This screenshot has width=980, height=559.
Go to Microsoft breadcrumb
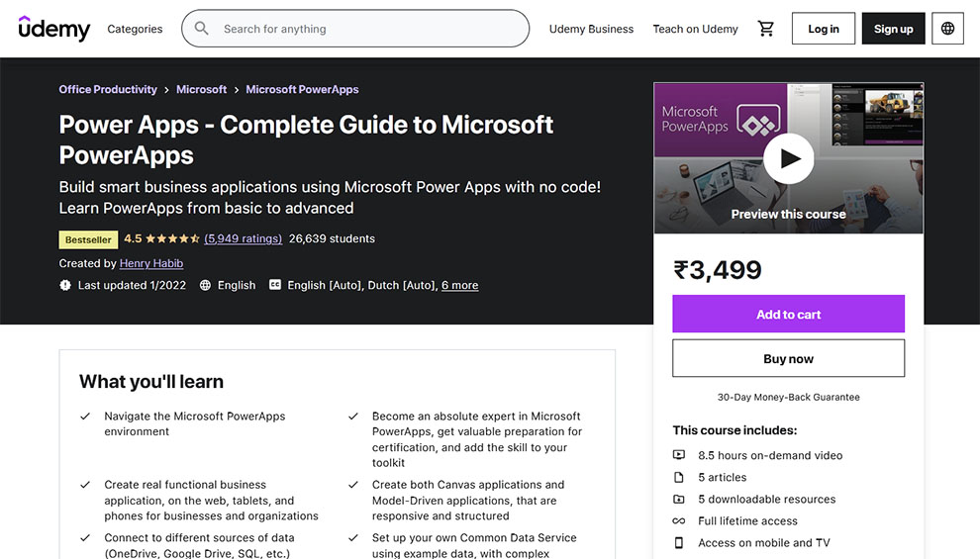[201, 89]
